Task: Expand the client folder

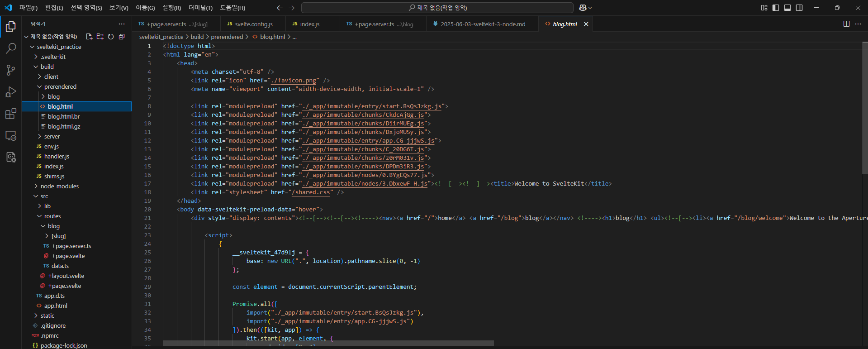Action: [39, 76]
